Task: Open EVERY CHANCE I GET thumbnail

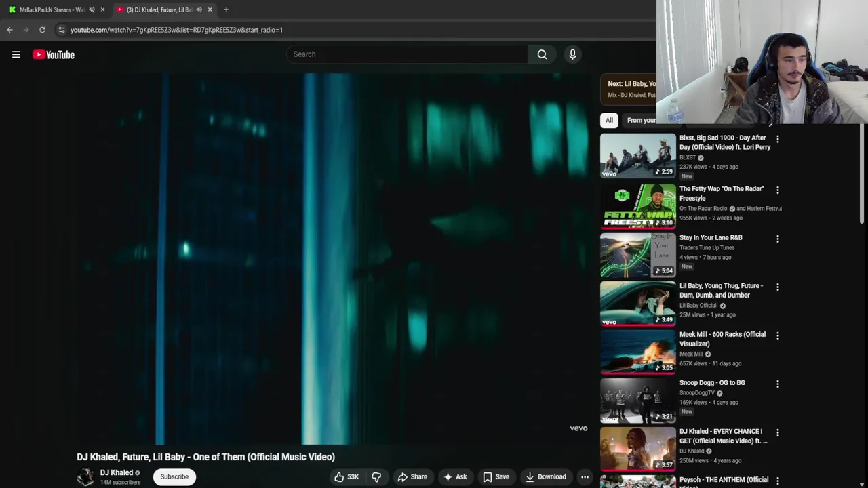Action: click(638, 449)
